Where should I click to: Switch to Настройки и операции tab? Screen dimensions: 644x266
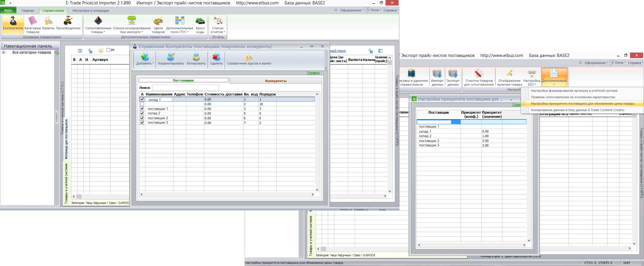pos(91,10)
